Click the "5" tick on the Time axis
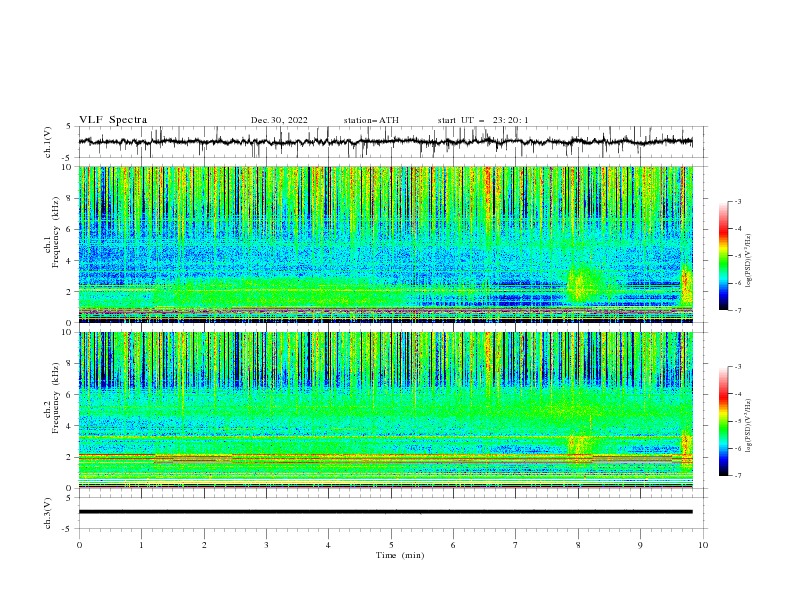 [391, 545]
